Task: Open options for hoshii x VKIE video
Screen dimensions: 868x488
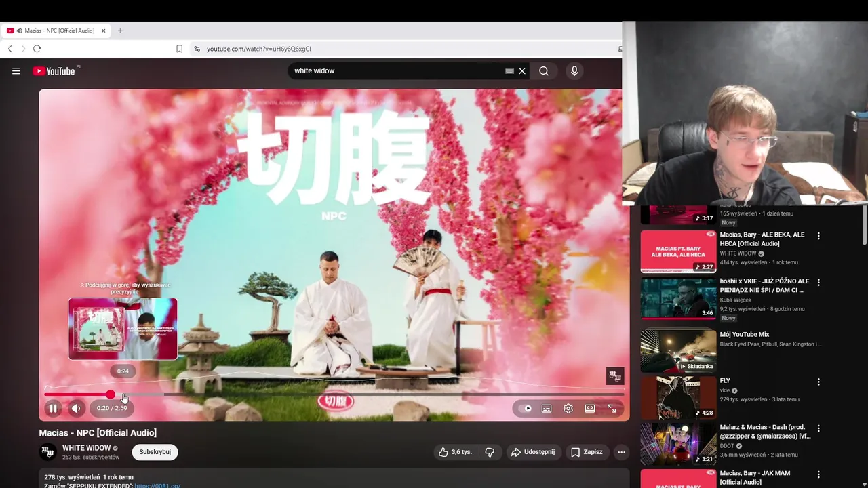Action: pyautogui.click(x=818, y=282)
